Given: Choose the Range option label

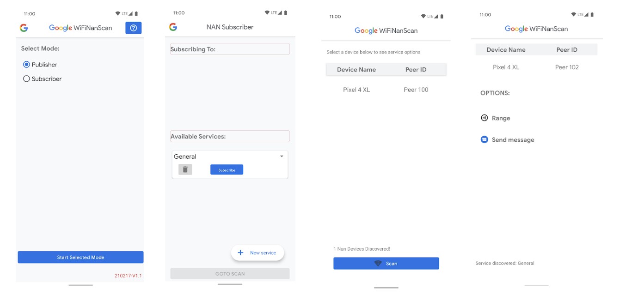Looking at the screenshot, I should [x=501, y=118].
